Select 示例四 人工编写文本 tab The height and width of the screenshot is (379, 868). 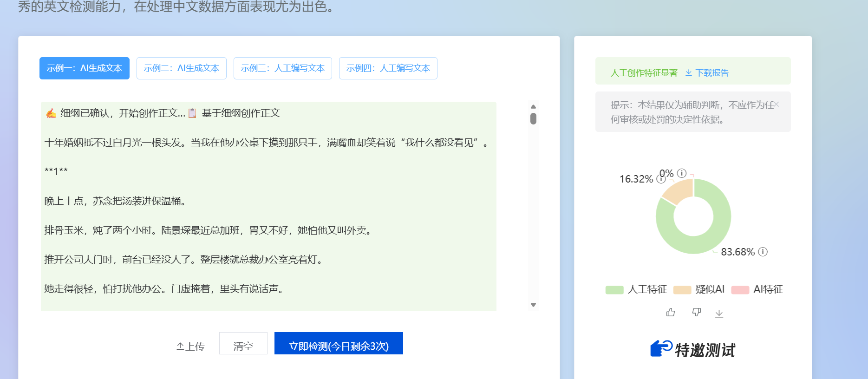(x=388, y=68)
